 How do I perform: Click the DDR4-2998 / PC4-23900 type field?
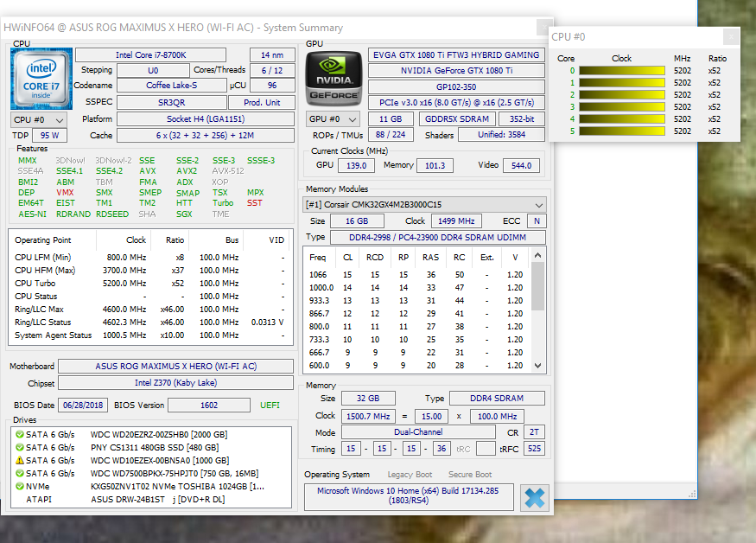pos(437,238)
